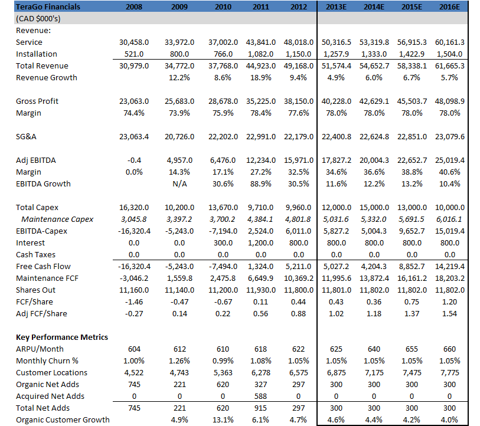Click the 'Free Cash Flow' row label

(x=43, y=266)
